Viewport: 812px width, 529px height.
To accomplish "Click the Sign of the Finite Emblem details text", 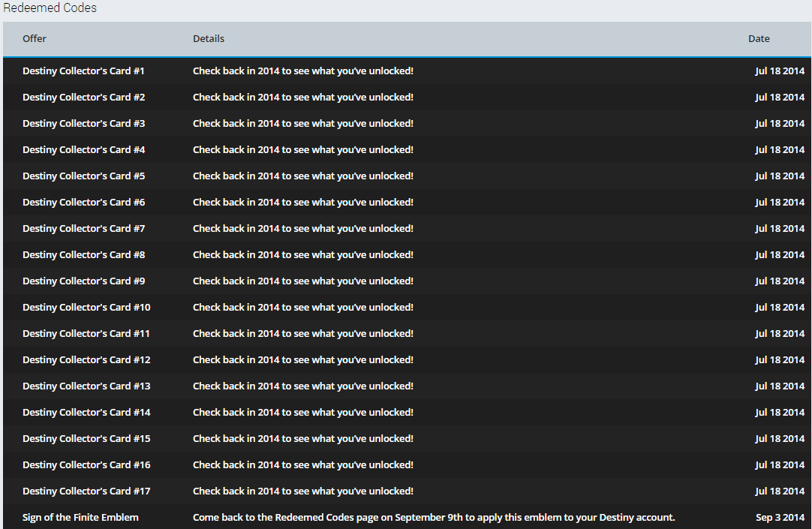I will pos(434,518).
